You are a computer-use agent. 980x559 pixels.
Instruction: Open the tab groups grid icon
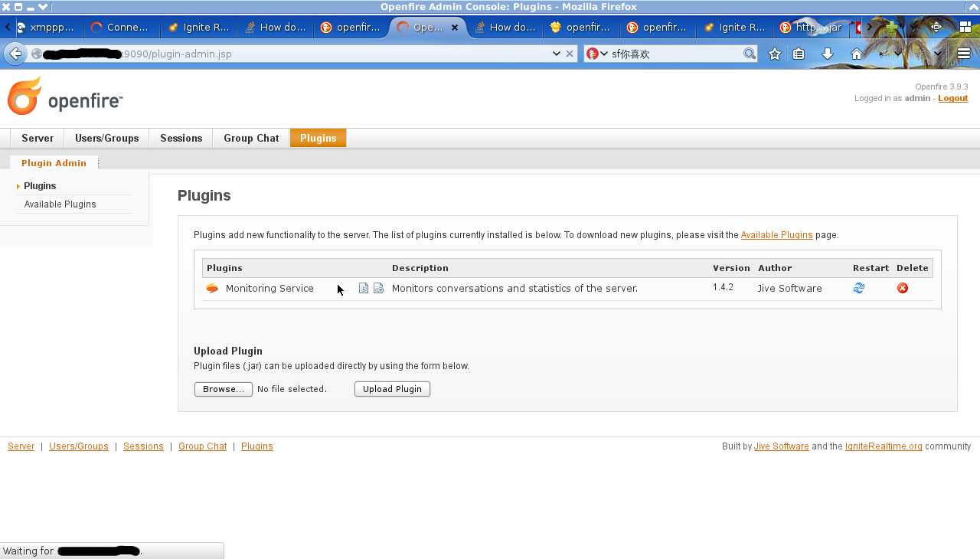click(x=965, y=27)
